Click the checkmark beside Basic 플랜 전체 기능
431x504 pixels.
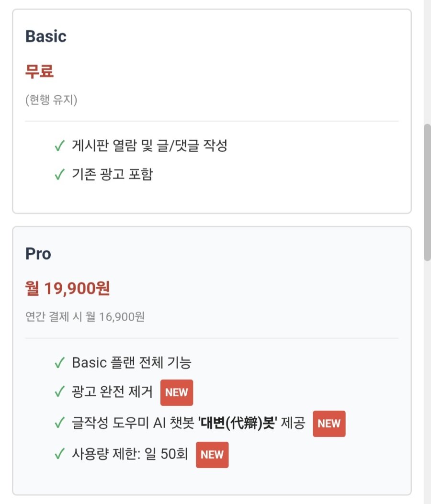point(59,363)
